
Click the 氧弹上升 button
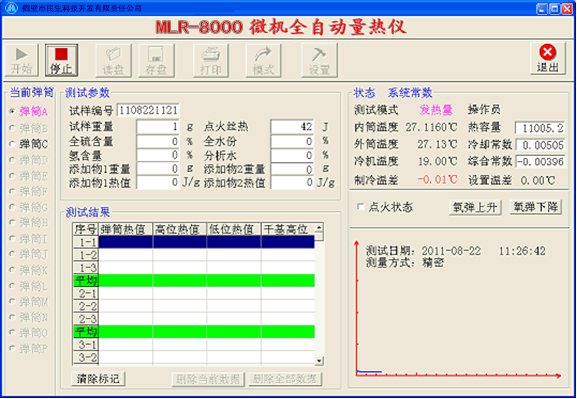475,208
